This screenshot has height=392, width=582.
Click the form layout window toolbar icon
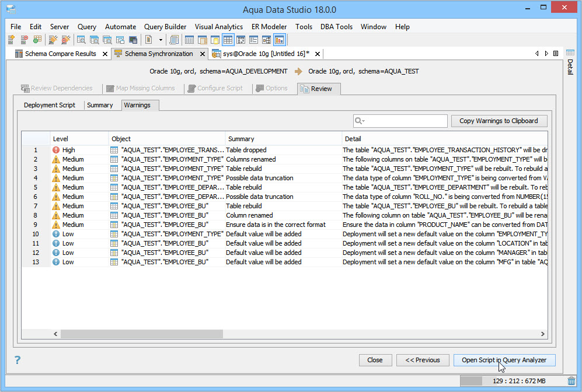click(x=253, y=40)
